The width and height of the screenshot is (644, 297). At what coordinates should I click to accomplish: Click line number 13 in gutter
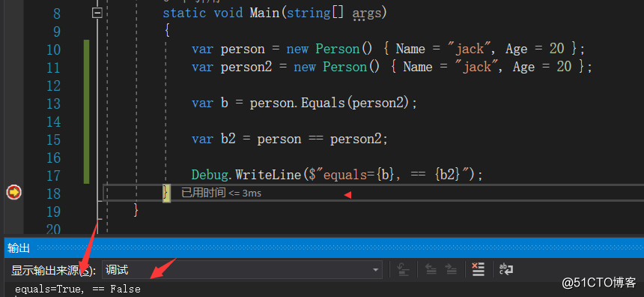click(53, 103)
